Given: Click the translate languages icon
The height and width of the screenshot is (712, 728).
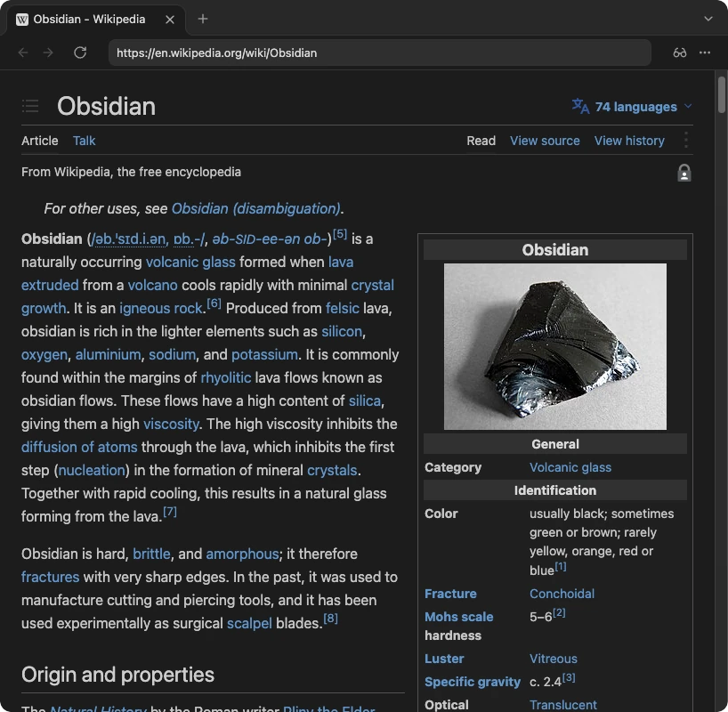Looking at the screenshot, I should point(580,107).
